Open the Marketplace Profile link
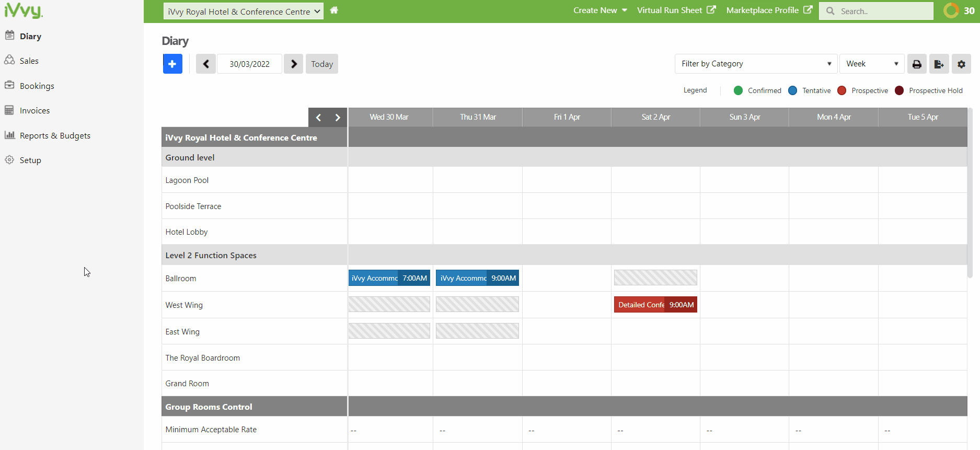 [x=769, y=10]
